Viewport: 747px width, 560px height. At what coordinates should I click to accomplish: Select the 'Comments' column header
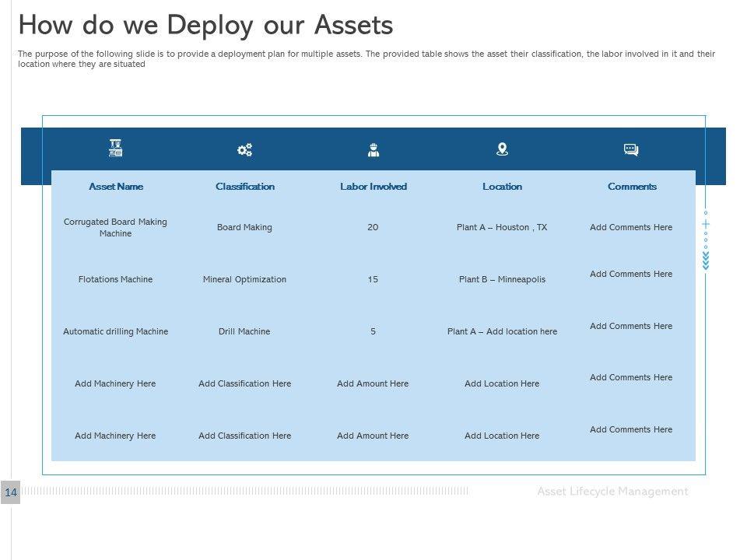[632, 187]
